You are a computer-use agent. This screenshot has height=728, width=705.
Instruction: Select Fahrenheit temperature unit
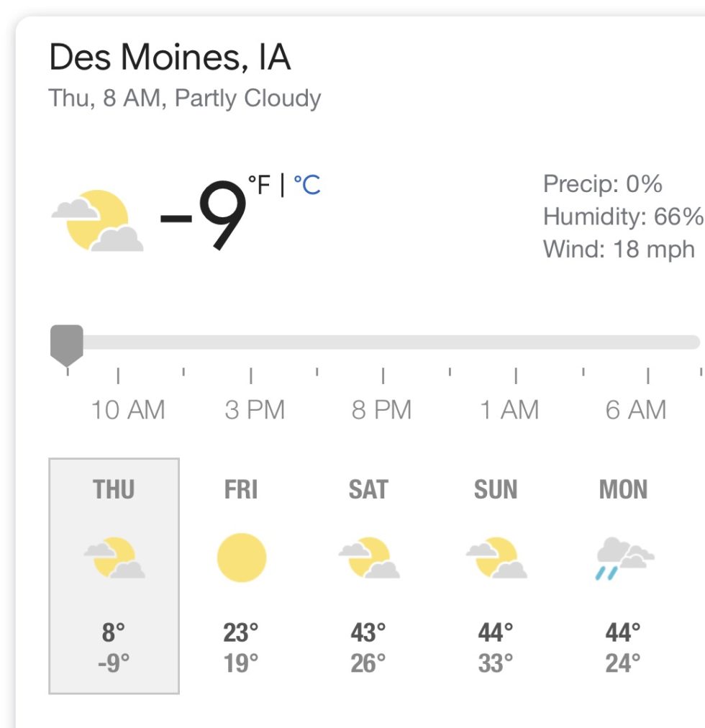(x=260, y=185)
